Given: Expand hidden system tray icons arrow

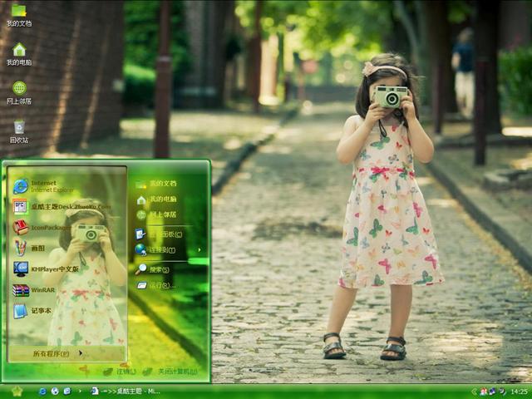Looking at the screenshot, I should coord(474,392).
